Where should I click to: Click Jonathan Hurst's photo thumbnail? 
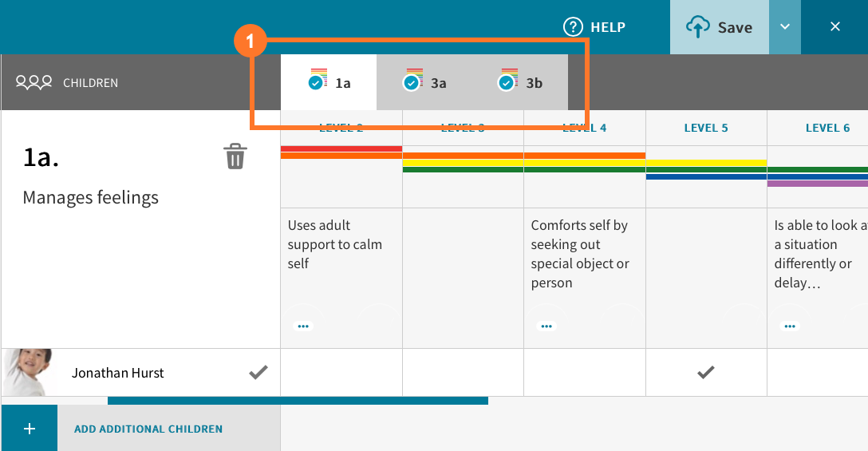tap(28, 372)
